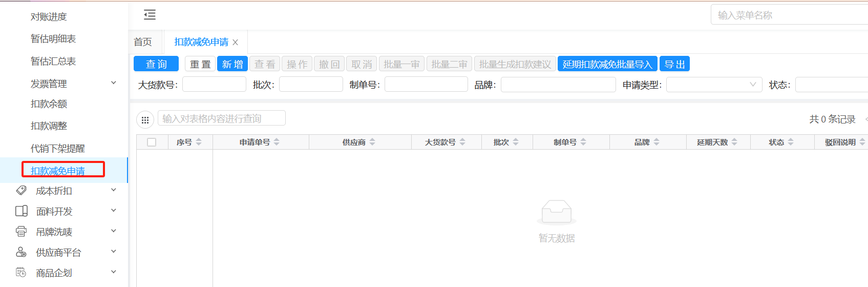Collapse the sidebar with the menu fold icon
Image resolution: width=868 pixels, height=287 pixels.
pos(150,15)
